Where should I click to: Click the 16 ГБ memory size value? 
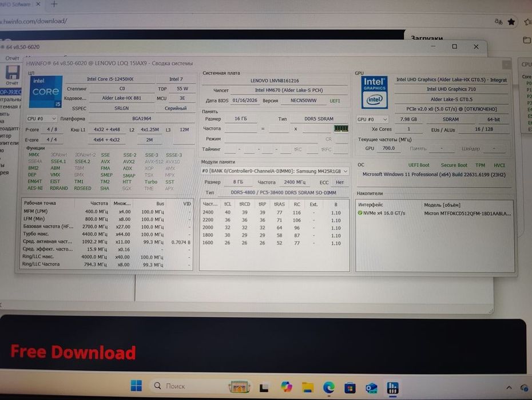pos(241,119)
